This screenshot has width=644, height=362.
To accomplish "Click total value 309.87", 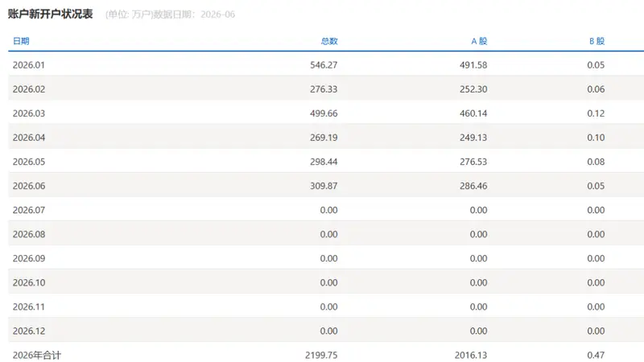I will click(324, 186).
